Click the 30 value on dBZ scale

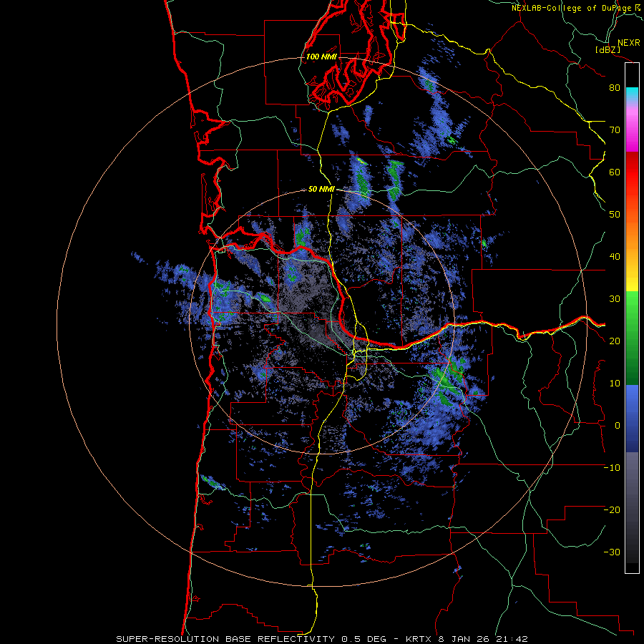[615, 299]
